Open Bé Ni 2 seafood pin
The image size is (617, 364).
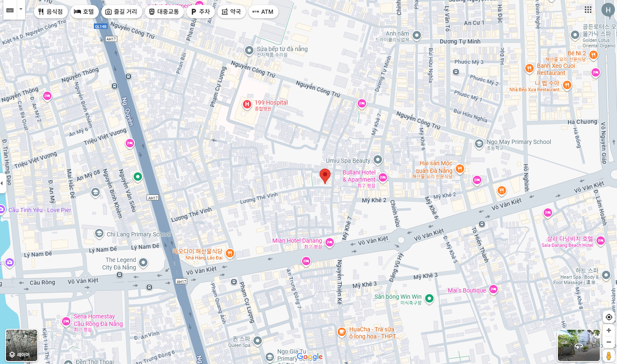tap(593, 55)
